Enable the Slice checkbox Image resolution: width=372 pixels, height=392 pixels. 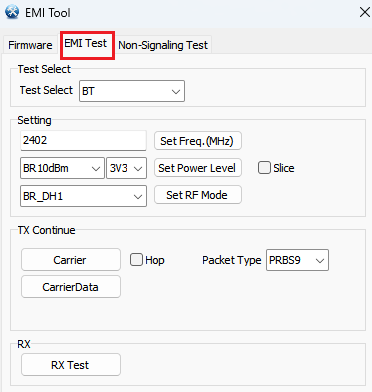(264, 168)
